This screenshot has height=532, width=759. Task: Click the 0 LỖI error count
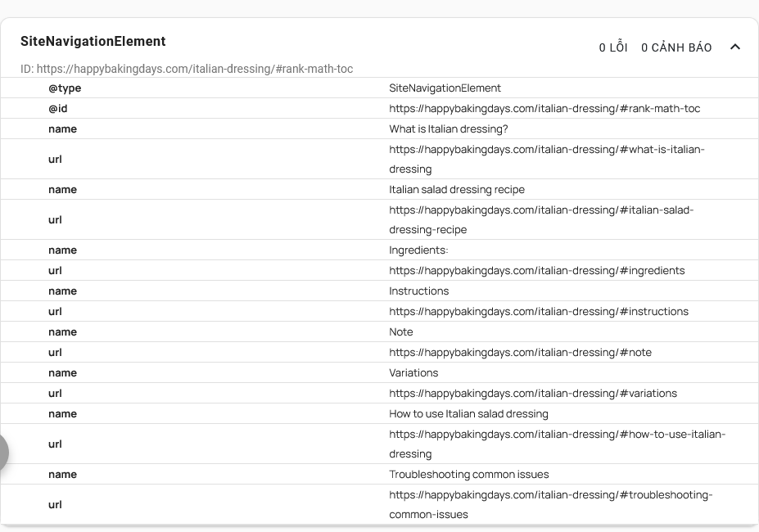click(x=612, y=47)
